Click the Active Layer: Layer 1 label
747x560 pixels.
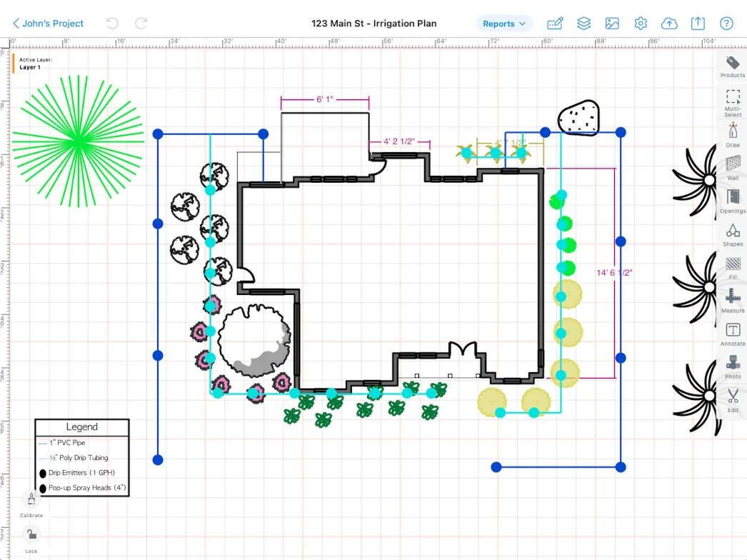pos(36,64)
